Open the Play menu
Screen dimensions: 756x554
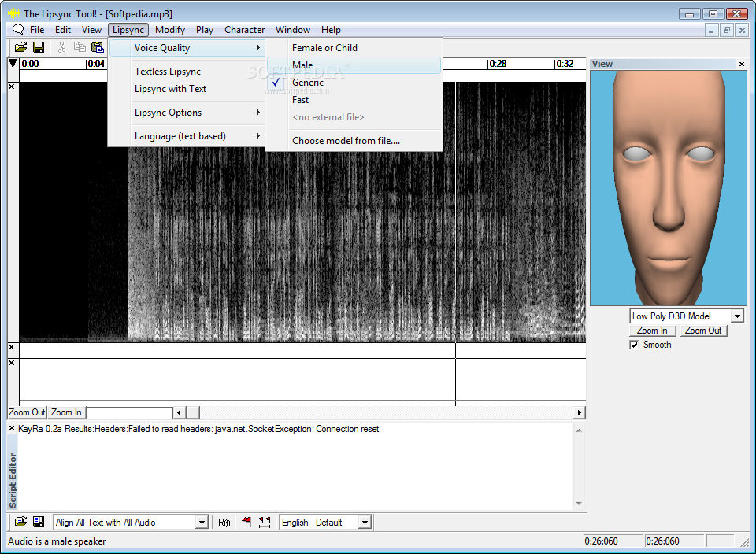[x=205, y=30]
